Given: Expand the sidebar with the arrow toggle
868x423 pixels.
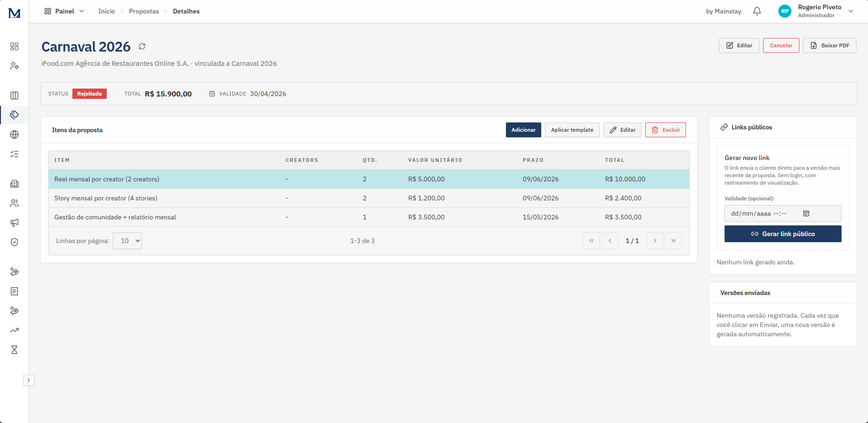Looking at the screenshot, I should coord(29,380).
